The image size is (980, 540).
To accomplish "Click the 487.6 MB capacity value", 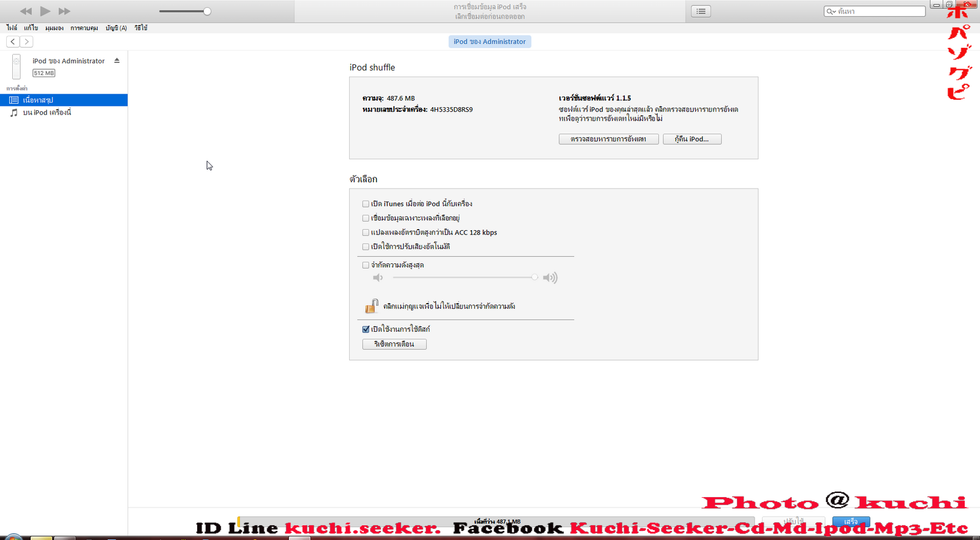I will coord(401,98).
